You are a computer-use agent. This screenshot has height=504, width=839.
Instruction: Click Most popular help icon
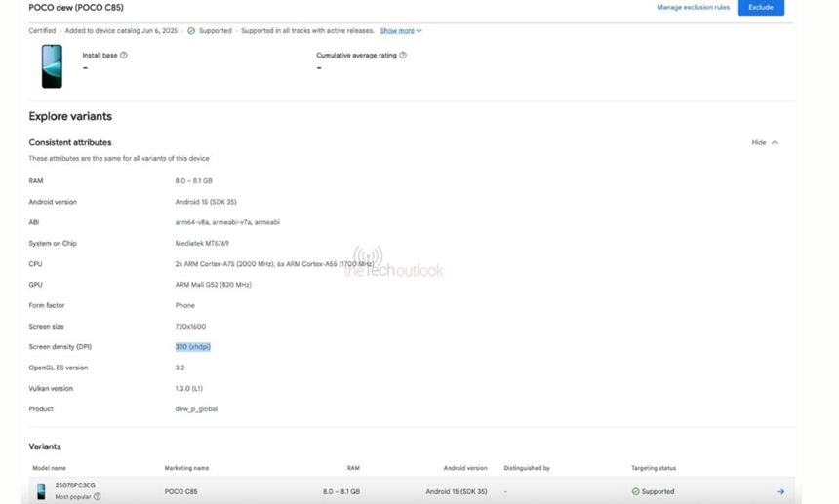click(97, 496)
